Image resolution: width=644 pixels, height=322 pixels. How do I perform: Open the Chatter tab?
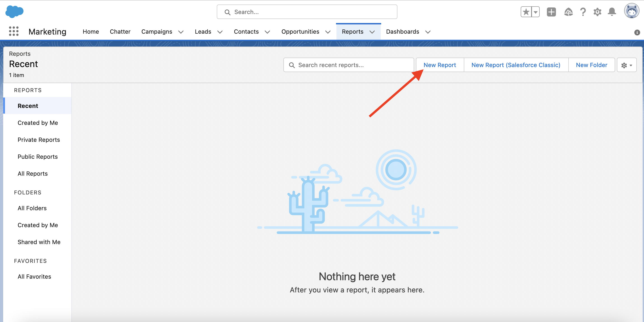[x=120, y=32]
